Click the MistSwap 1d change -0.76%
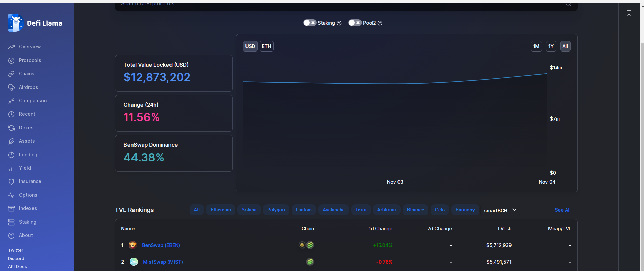The height and width of the screenshot is (271, 644). pyautogui.click(x=384, y=262)
